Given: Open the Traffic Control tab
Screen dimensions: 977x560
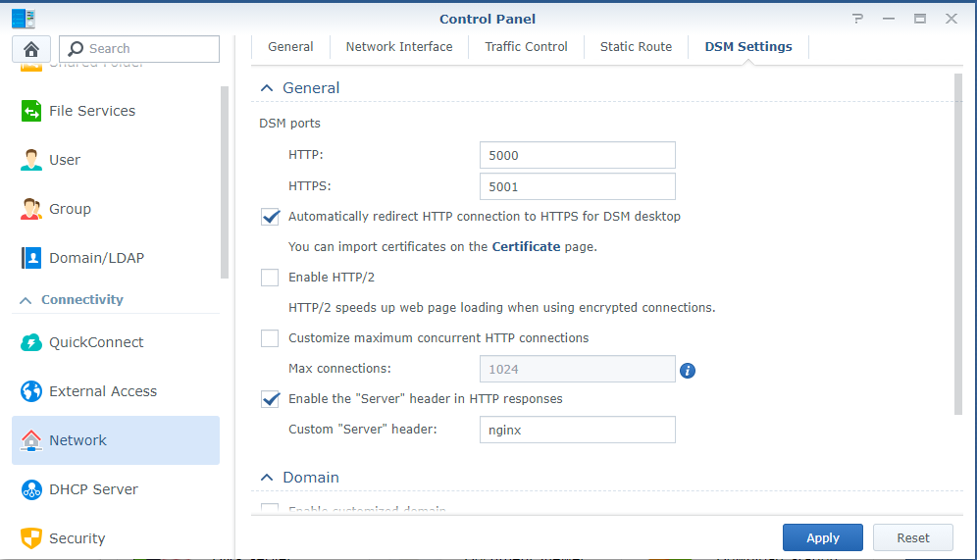Looking at the screenshot, I should 527,47.
